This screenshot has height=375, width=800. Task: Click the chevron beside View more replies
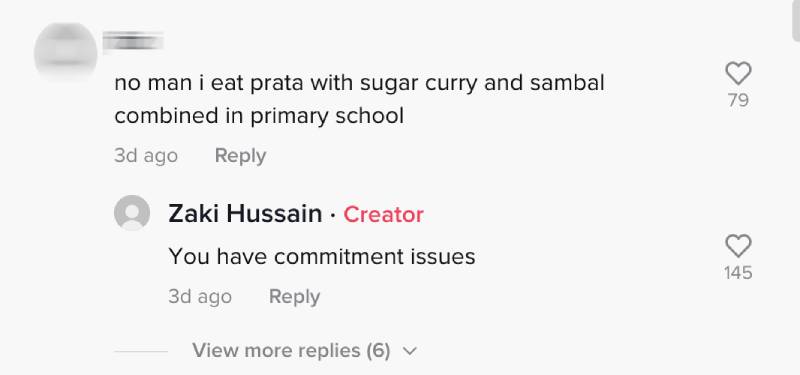coord(410,351)
